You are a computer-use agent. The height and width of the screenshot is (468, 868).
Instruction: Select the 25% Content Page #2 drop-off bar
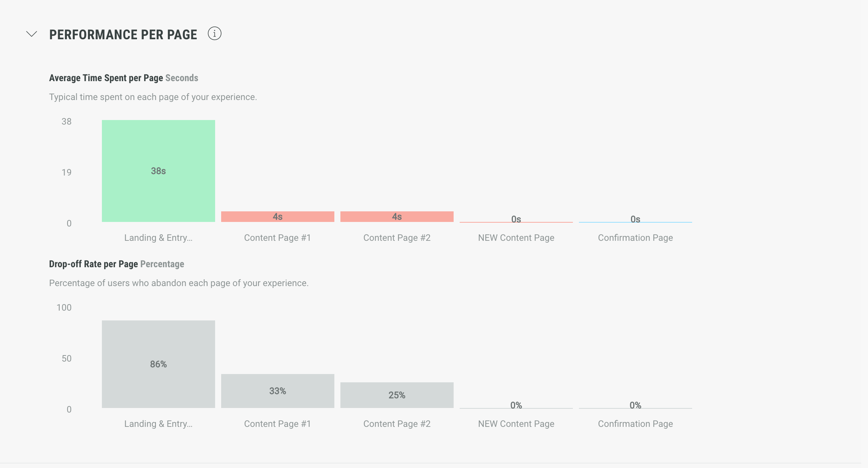click(x=397, y=395)
